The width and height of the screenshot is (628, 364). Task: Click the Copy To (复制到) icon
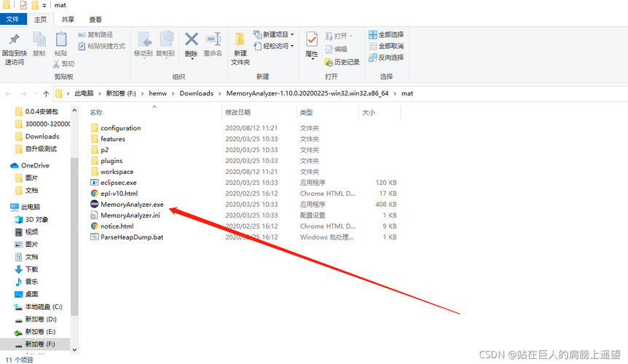[x=166, y=39]
